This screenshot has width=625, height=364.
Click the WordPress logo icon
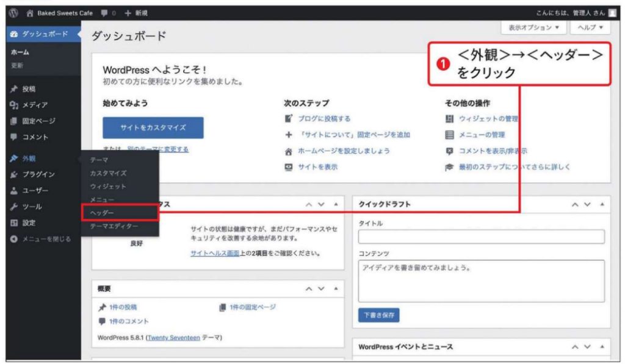click(13, 13)
